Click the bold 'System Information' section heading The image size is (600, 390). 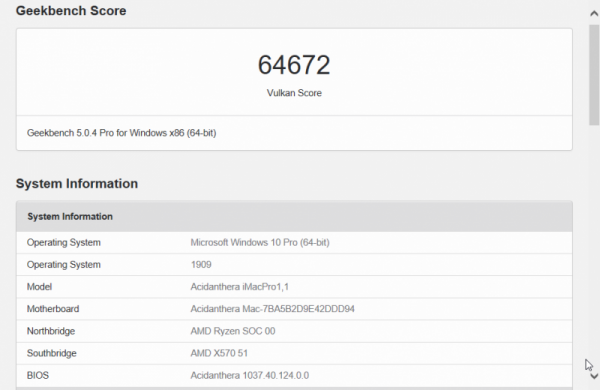point(77,184)
